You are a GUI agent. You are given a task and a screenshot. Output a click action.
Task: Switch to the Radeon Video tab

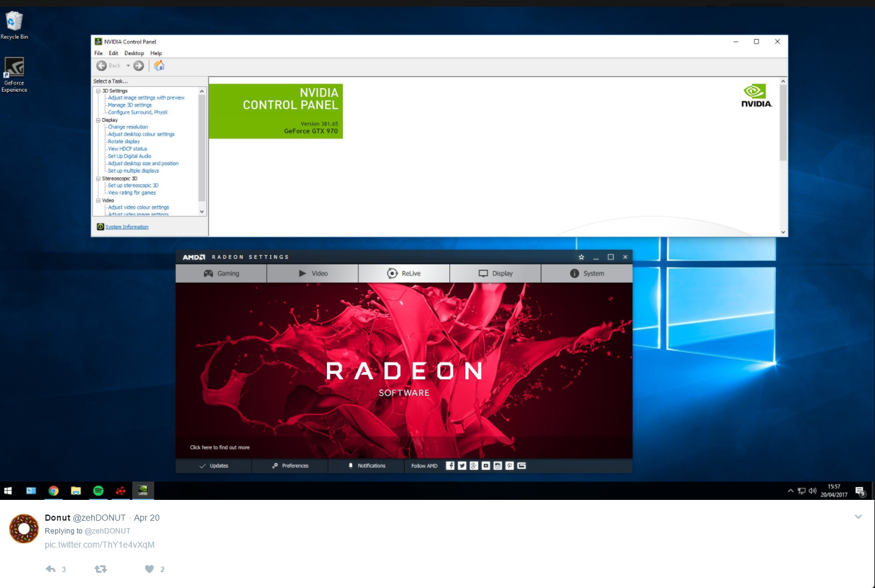coord(312,274)
